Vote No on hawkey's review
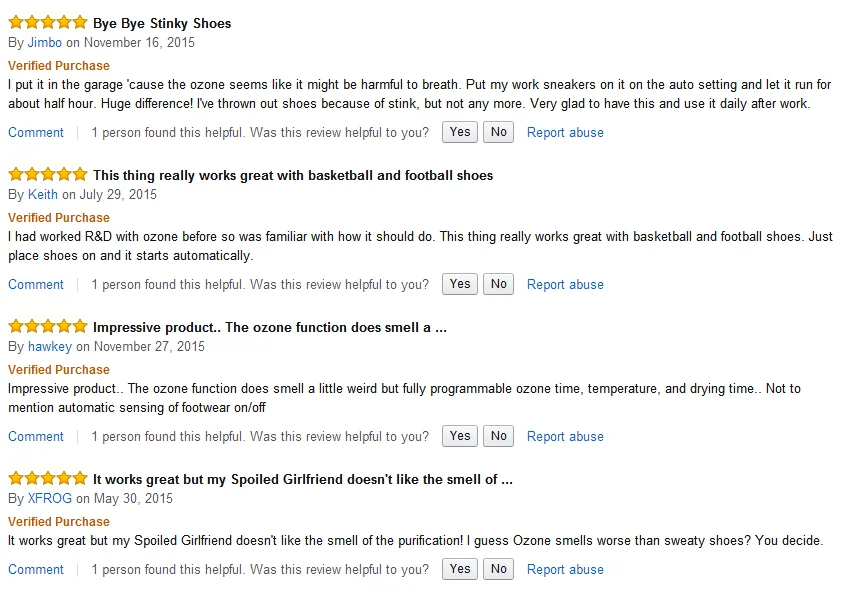This screenshot has height=604, width=850. (499, 436)
